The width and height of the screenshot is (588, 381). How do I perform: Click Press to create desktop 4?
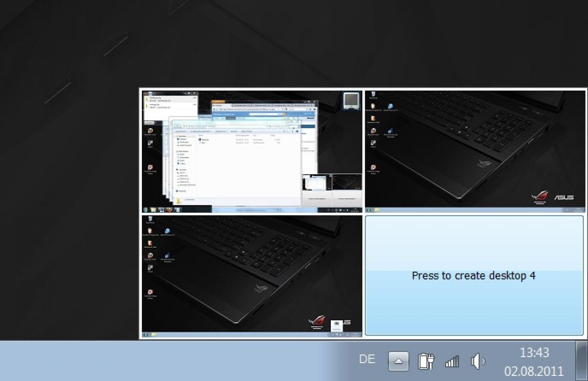point(474,275)
